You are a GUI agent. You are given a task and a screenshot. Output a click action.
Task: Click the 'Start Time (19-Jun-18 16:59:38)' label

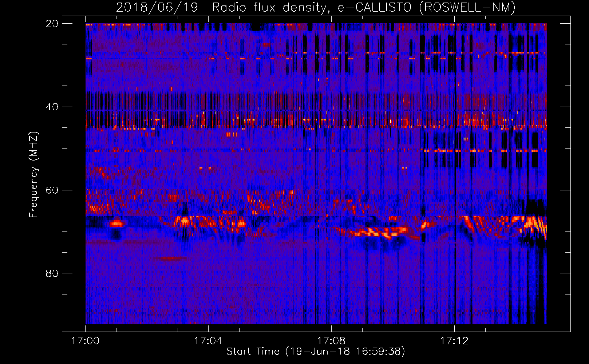click(316, 352)
